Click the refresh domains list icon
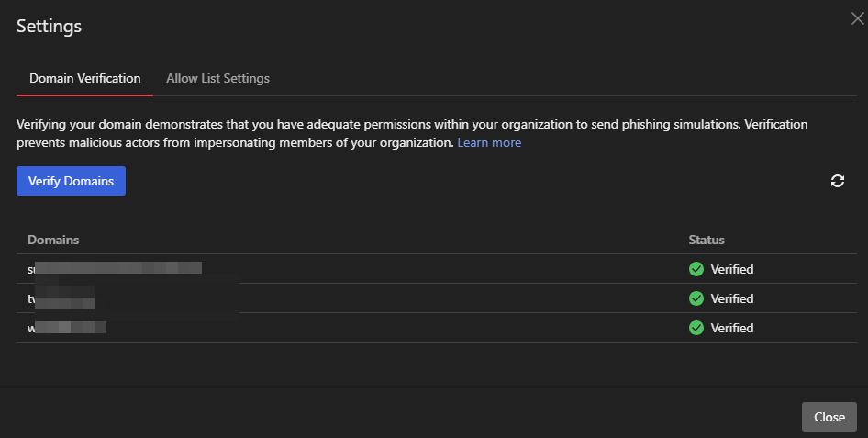The width and height of the screenshot is (868, 438). (837, 181)
